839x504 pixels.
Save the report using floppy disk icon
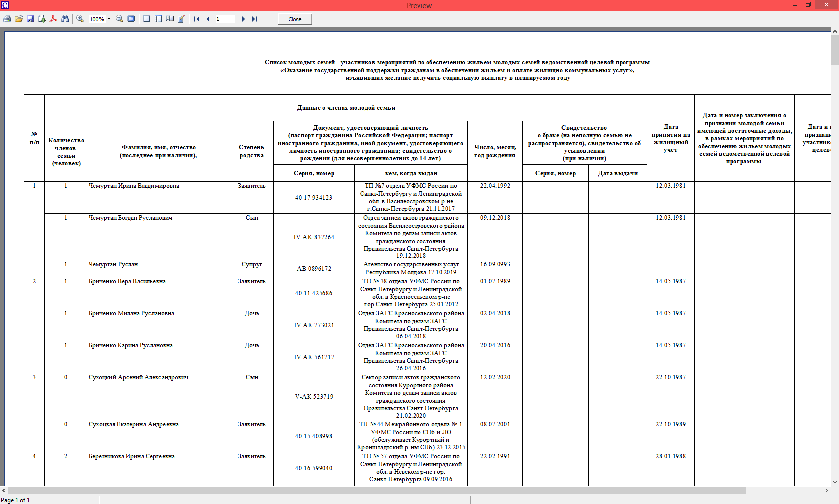[30, 19]
